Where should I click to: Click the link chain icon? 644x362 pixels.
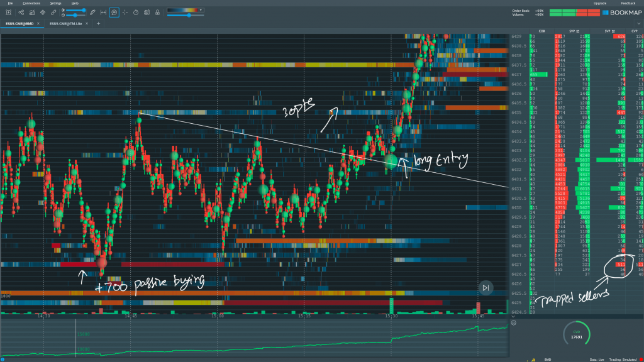pyautogui.click(x=52, y=12)
